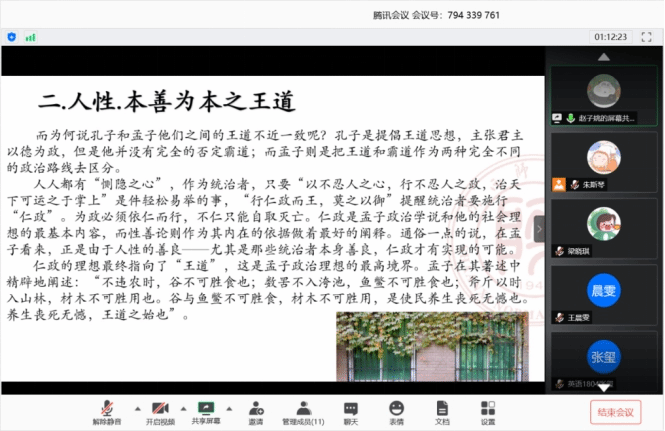Click the red 结束会议 (End Meeting) button
Screen dimensions: 665x431
point(616,411)
